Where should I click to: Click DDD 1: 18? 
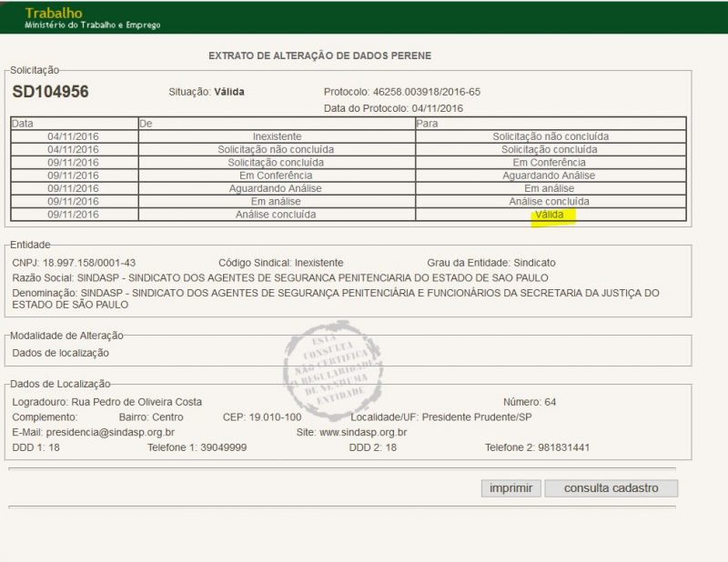[35, 447]
